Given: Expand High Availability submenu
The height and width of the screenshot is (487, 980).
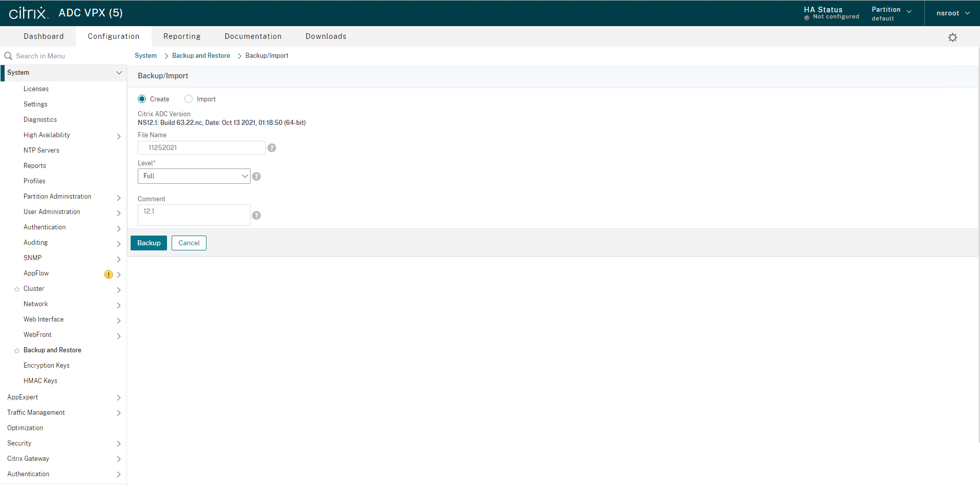Looking at the screenshot, I should (118, 136).
